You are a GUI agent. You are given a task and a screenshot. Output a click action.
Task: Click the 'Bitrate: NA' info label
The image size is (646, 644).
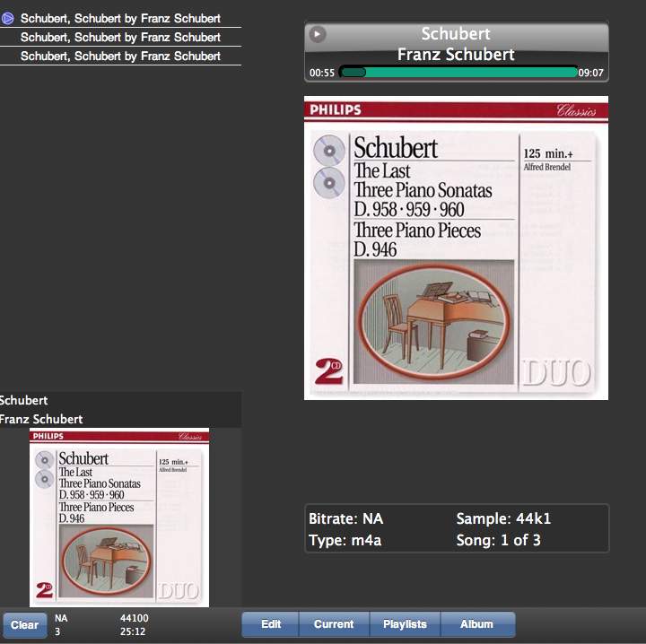coord(346,518)
